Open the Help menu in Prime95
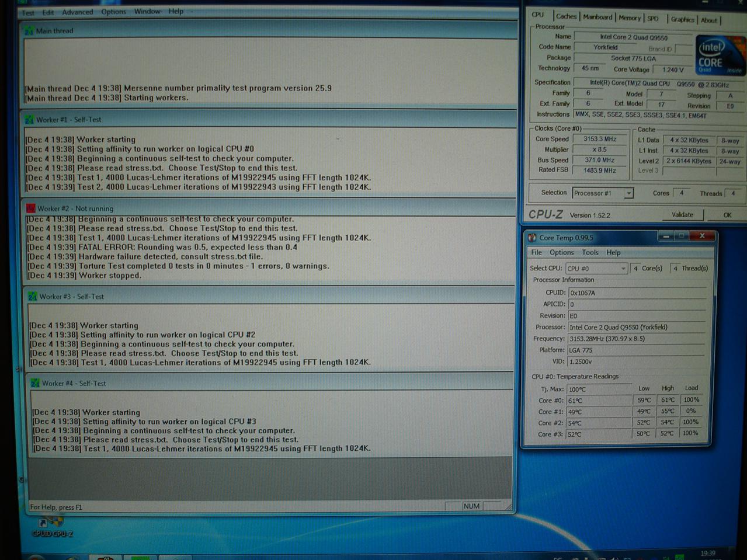This screenshot has height=560, width=747. coord(176,11)
